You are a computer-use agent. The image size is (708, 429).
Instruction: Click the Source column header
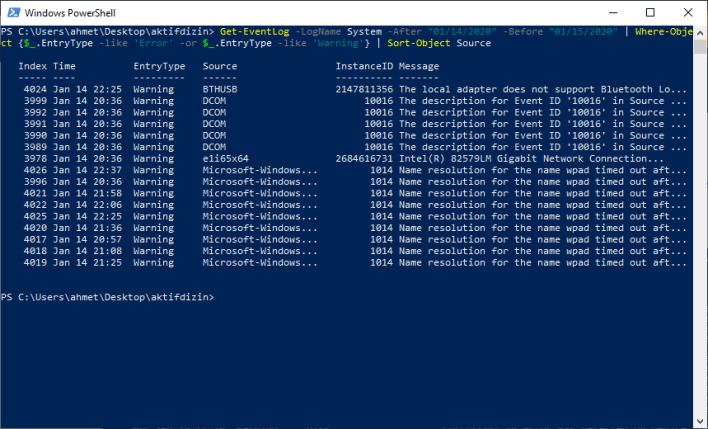[x=220, y=65]
